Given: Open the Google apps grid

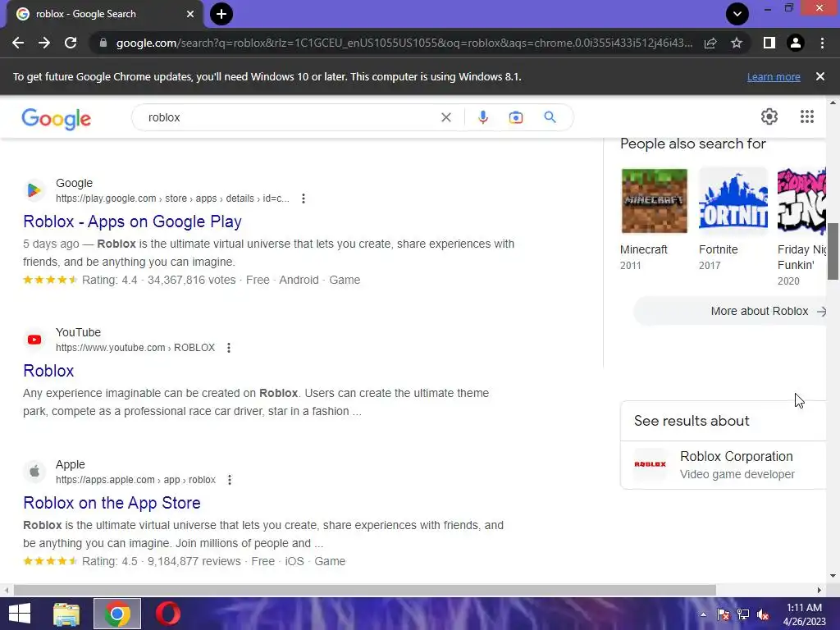Looking at the screenshot, I should (807, 116).
